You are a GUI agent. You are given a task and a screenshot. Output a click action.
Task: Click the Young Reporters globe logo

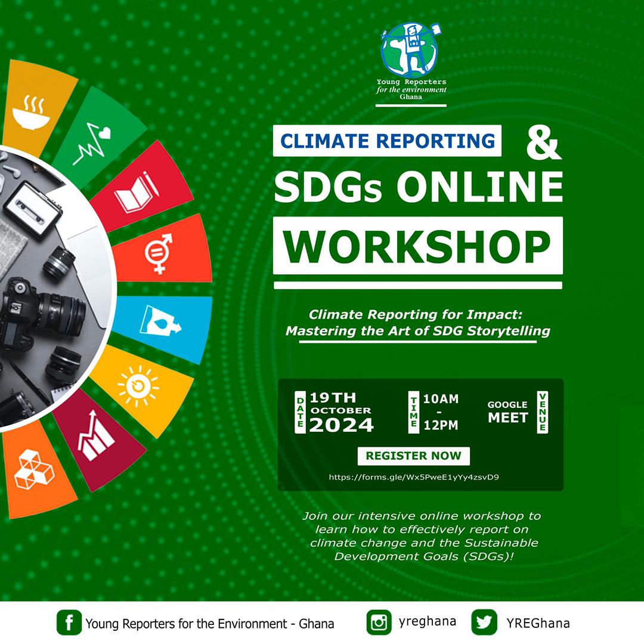coord(408,49)
